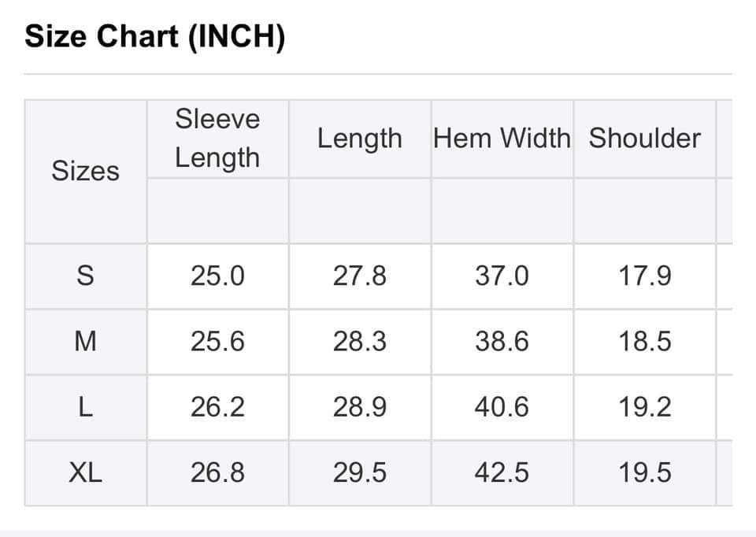
Task: Click sleeve length value 26.8
Action: 217,472
